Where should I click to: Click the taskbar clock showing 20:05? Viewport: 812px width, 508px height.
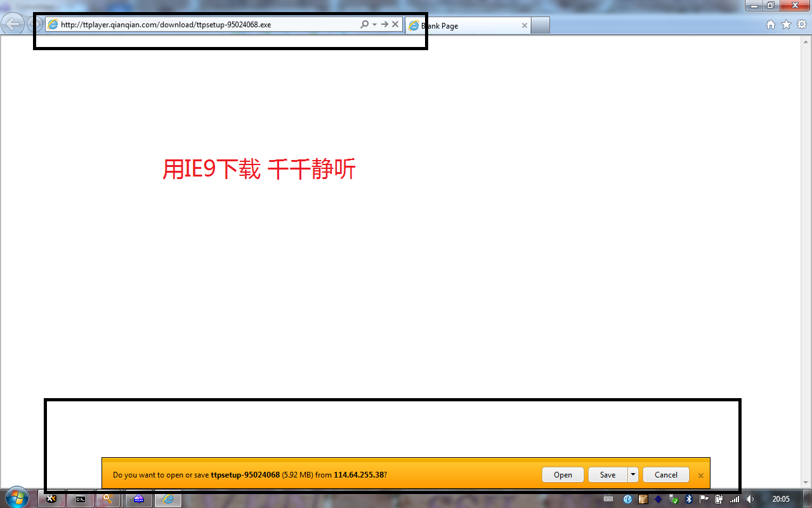780,499
